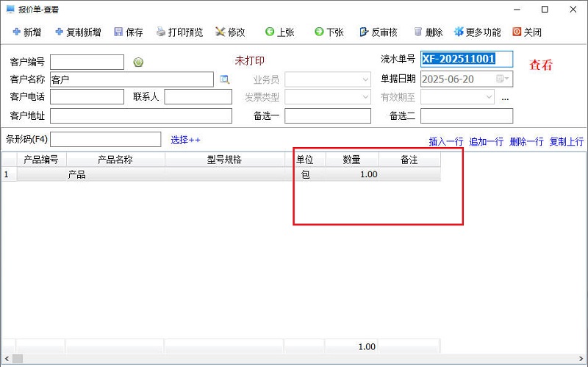Click the ellipsis button next to 有效期至
The width and height of the screenshot is (588, 367).
505,99
